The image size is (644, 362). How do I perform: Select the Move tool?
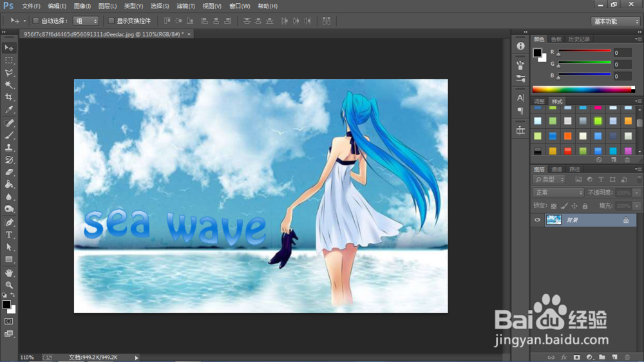tap(8, 48)
